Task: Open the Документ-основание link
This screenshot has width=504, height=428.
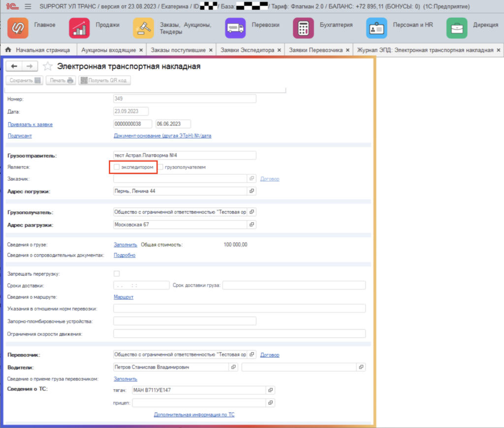Action: point(162,136)
